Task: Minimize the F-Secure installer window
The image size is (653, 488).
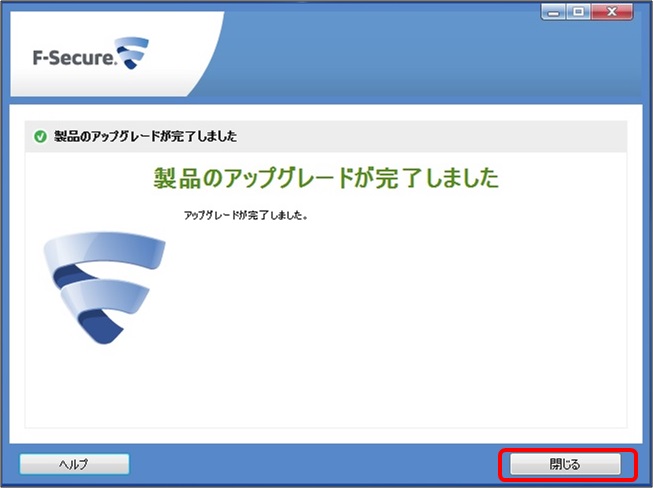Action: pyautogui.click(x=553, y=12)
